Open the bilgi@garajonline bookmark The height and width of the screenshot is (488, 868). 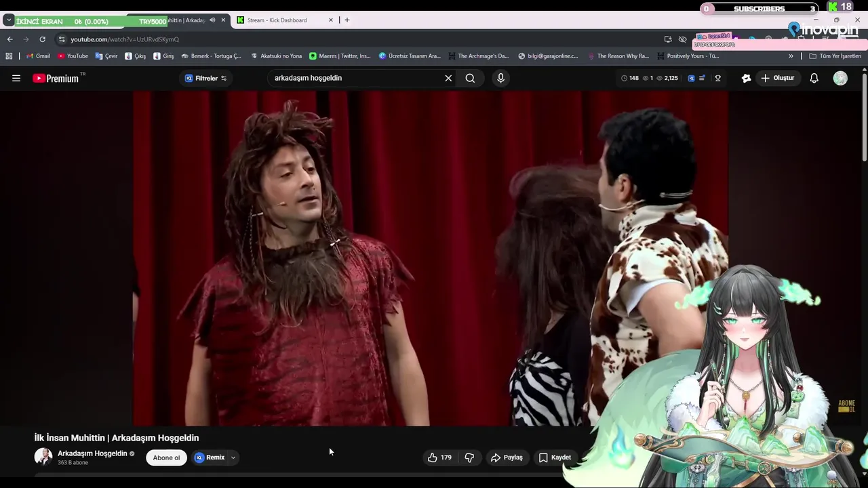point(548,56)
